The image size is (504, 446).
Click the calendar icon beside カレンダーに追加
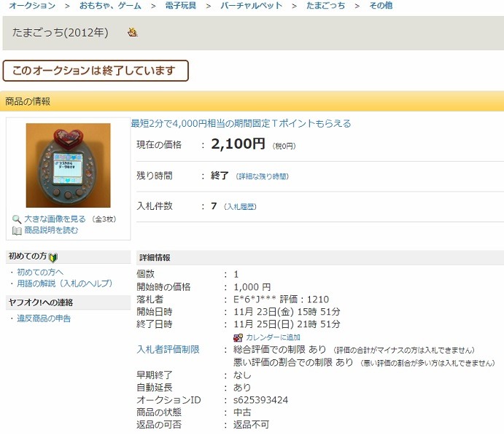click(239, 337)
